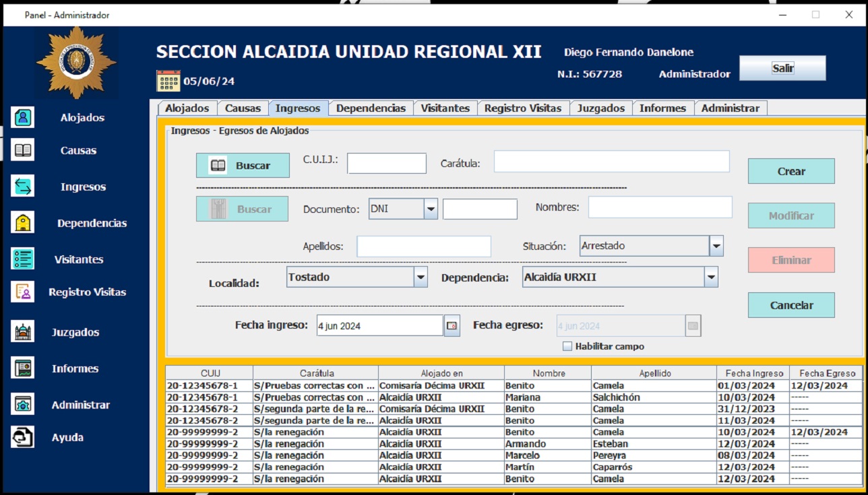Switch to the Visitantes tab
868x495 pixels.
[x=445, y=108]
